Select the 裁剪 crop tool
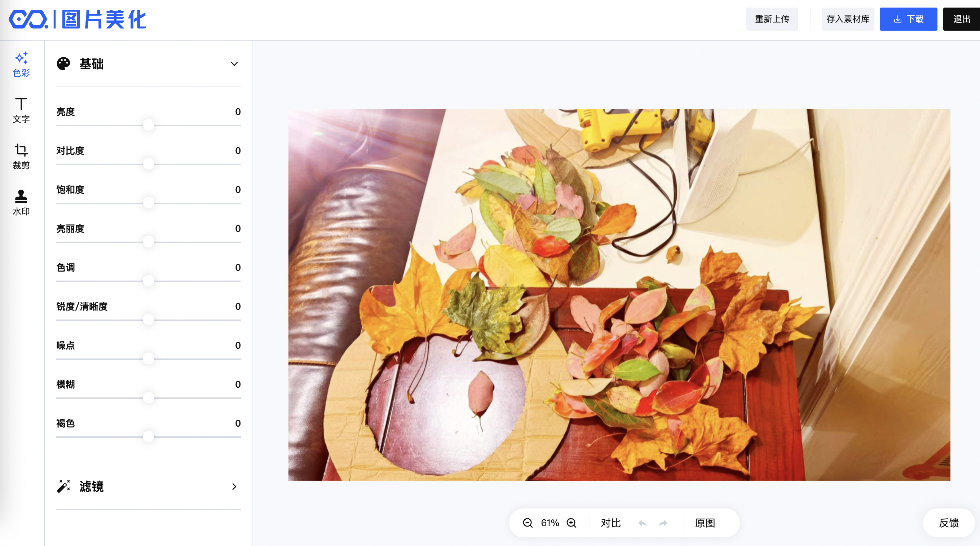 pyautogui.click(x=21, y=157)
